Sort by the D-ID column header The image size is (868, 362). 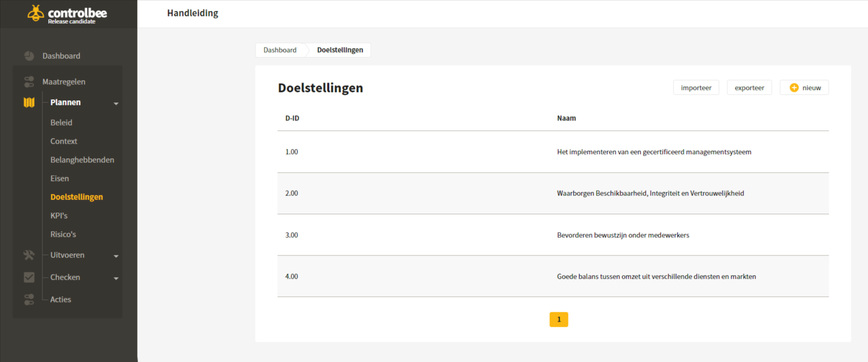pos(292,118)
